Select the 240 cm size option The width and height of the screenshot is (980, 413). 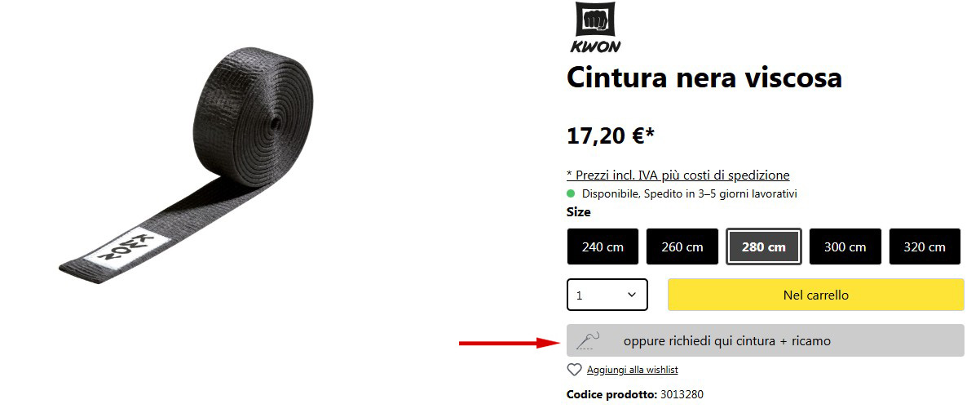(603, 246)
